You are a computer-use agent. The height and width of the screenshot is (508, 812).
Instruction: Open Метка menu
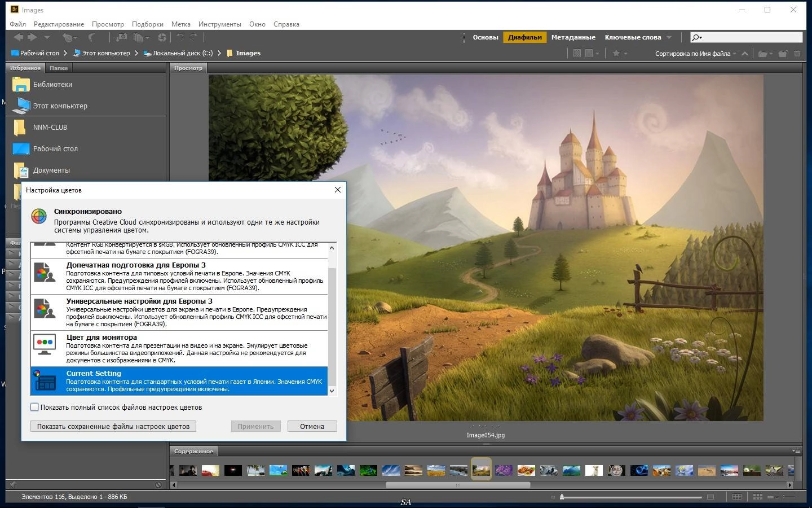pyautogui.click(x=181, y=24)
